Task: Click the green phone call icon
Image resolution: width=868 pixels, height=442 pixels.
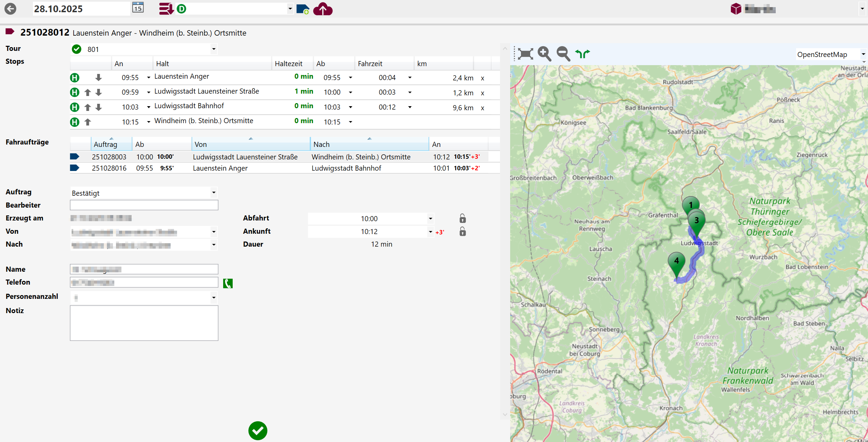Action: [x=228, y=283]
